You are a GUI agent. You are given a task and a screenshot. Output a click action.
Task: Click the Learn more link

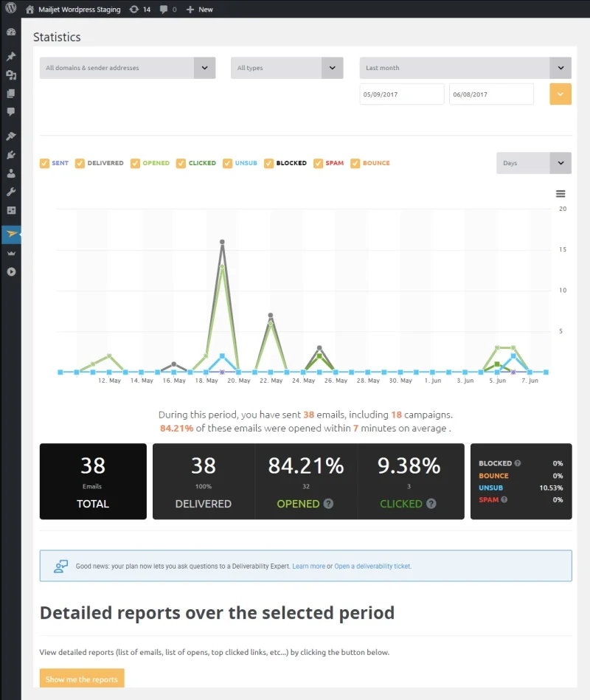308,566
